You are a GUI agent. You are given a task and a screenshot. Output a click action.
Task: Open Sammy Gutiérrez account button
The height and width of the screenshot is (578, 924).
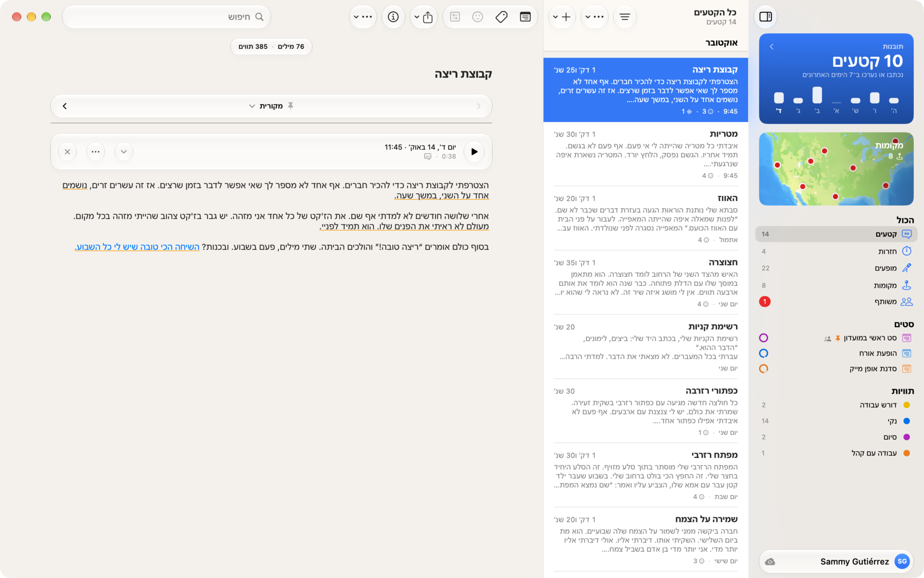[836, 562]
